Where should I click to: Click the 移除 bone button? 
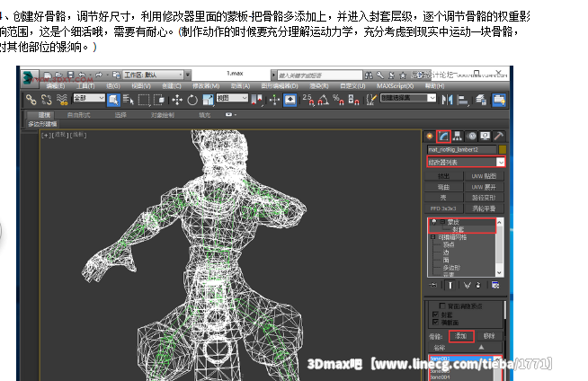click(x=489, y=336)
